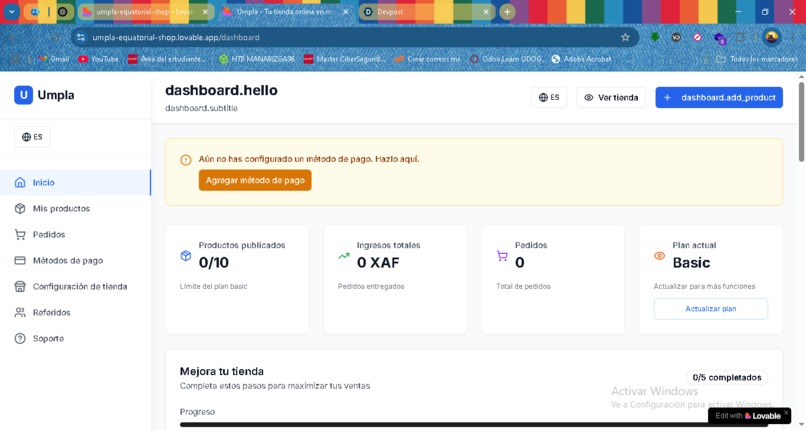Open the Odoo Learn ODOO bookmark
Image resolution: width=806 pixels, height=430 pixels.
(x=506, y=59)
